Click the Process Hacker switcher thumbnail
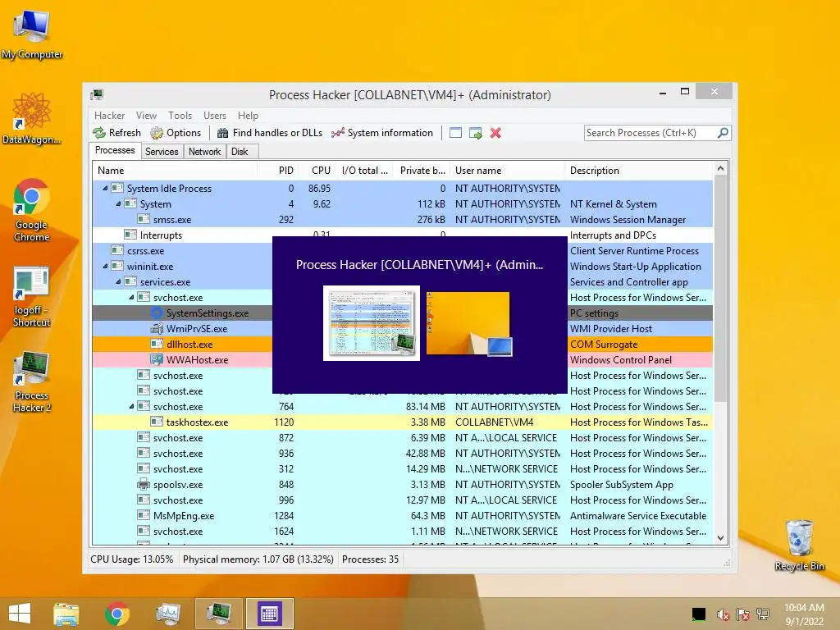 (x=372, y=323)
